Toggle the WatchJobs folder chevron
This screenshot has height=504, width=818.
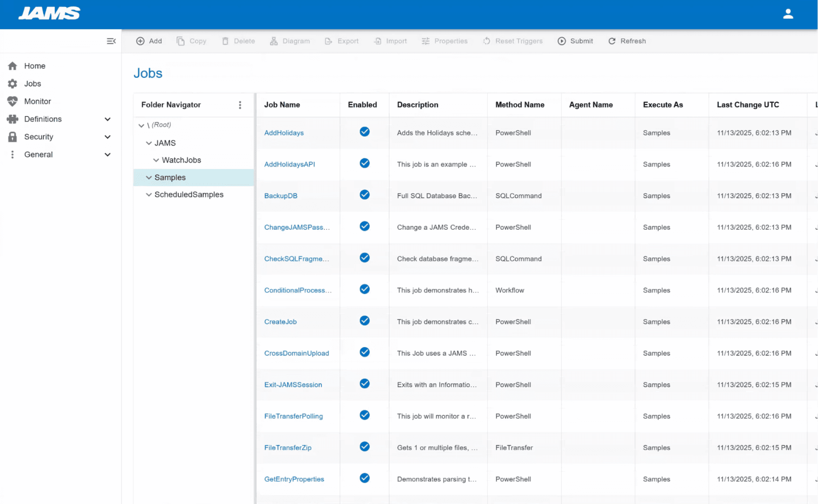click(x=156, y=160)
